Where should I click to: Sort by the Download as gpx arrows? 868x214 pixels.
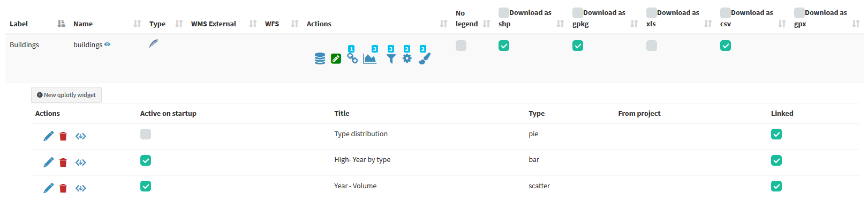pyautogui.click(x=856, y=24)
